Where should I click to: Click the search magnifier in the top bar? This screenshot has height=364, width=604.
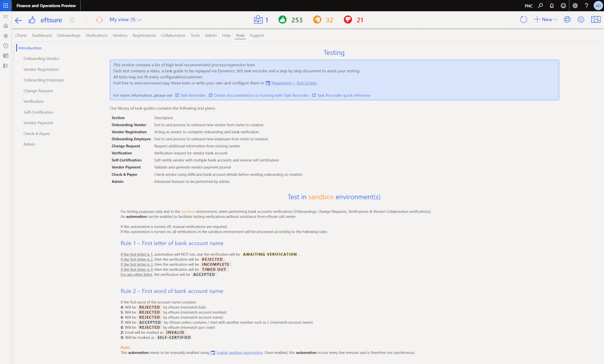coord(541,6)
